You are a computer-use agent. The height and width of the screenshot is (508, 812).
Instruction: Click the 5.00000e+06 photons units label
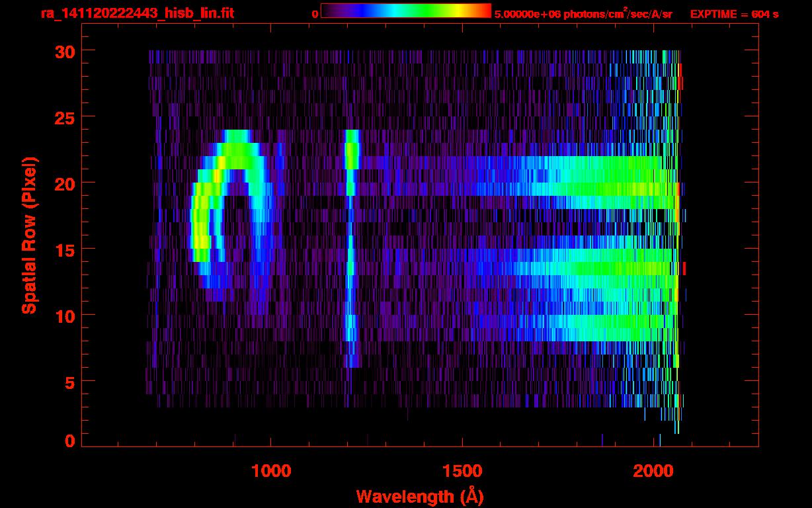pyautogui.click(x=583, y=13)
